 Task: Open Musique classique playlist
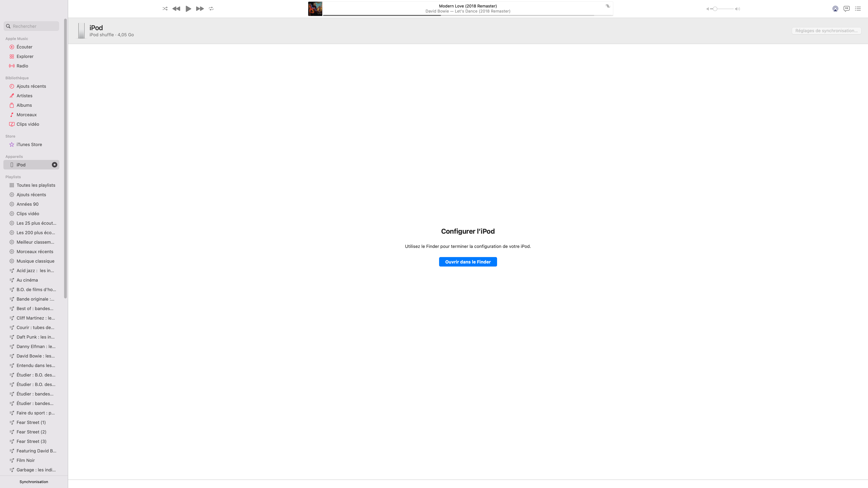[x=31, y=261]
